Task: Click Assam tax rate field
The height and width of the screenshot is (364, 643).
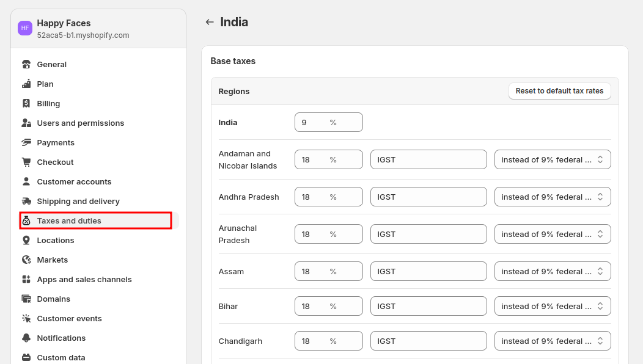Action: point(328,271)
